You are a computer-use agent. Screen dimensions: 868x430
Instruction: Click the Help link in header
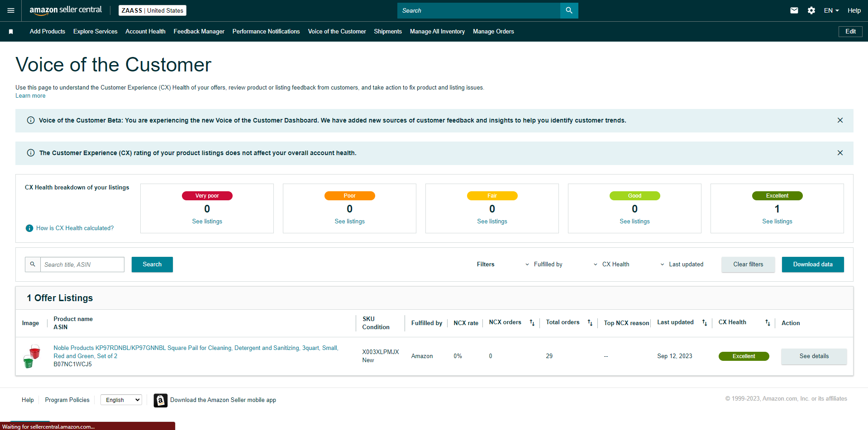(x=854, y=10)
